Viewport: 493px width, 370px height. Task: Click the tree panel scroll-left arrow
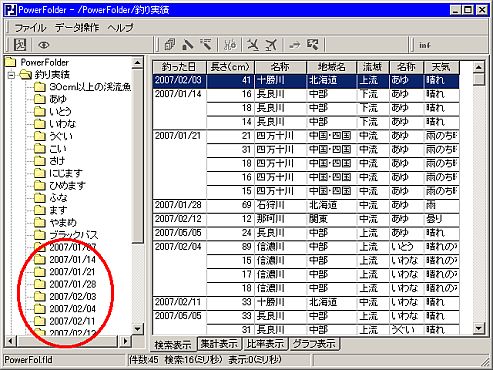pos(10,341)
